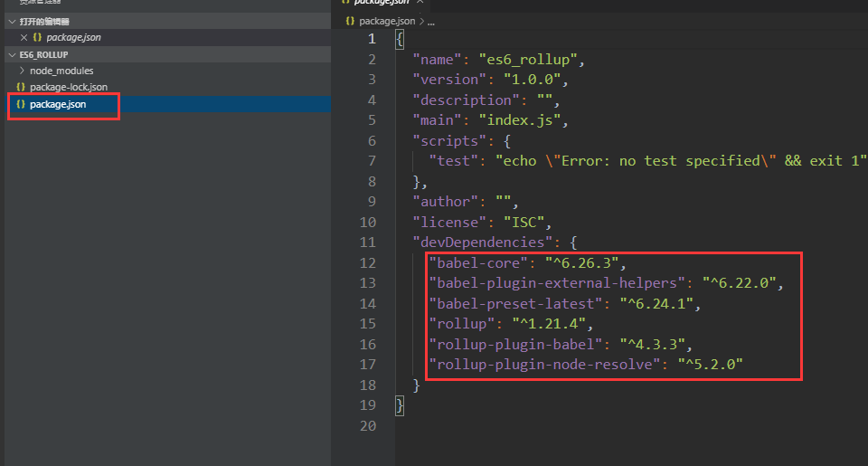Collapse the ES6_ROLLUP folder section
The height and width of the screenshot is (466, 868).
click(12, 55)
